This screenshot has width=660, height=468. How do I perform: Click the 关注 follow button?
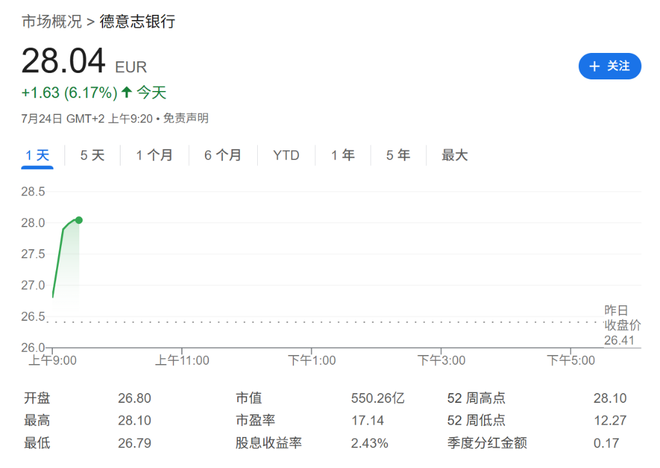tap(609, 66)
